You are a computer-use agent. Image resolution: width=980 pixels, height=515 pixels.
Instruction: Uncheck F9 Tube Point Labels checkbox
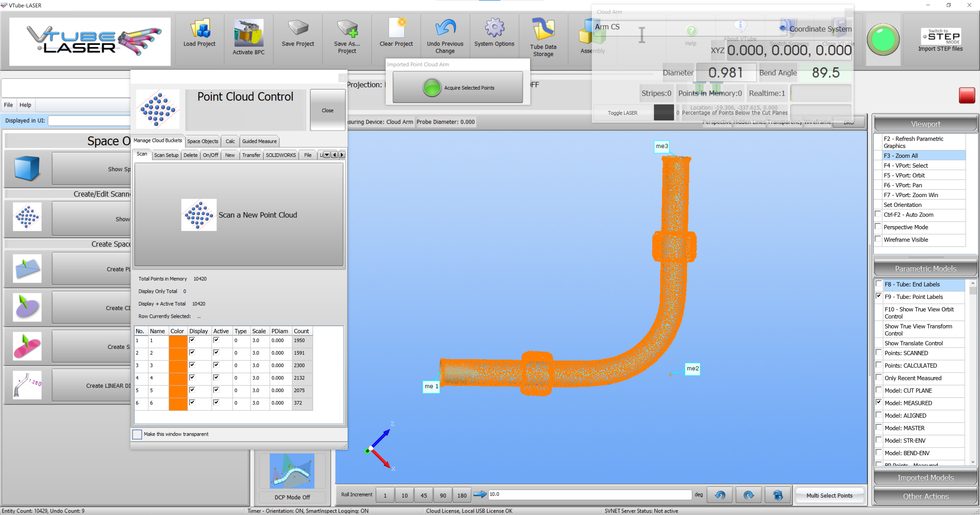(x=879, y=296)
